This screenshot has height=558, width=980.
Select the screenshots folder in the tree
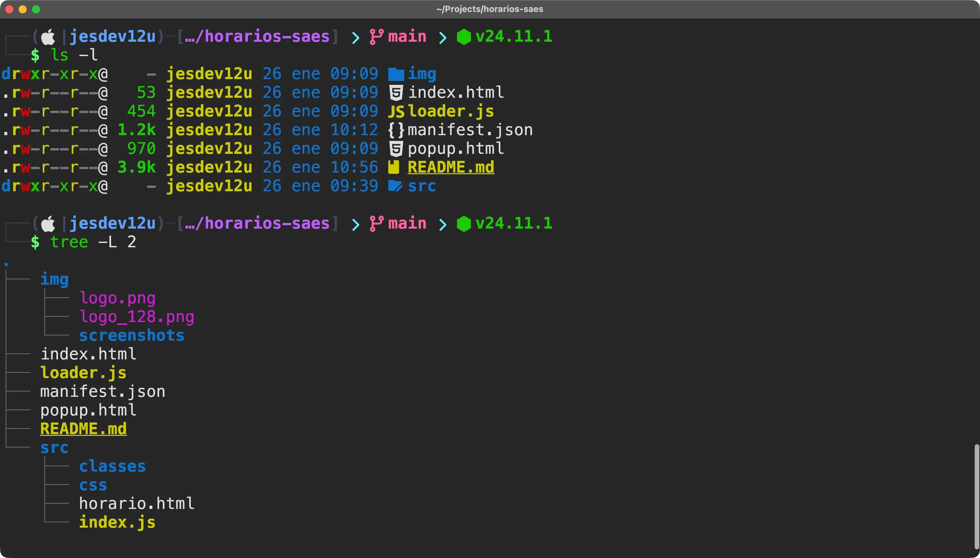(131, 335)
